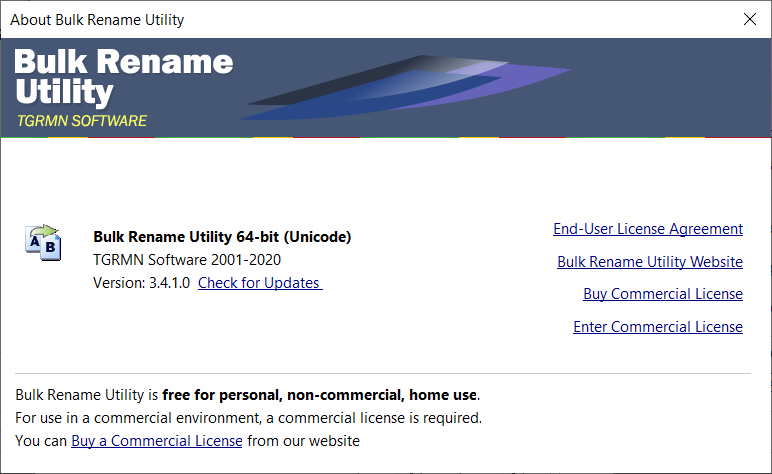This screenshot has width=772, height=474.
Task: Click the 'Version: 3.4.1.0' text
Action: click(141, 283)
